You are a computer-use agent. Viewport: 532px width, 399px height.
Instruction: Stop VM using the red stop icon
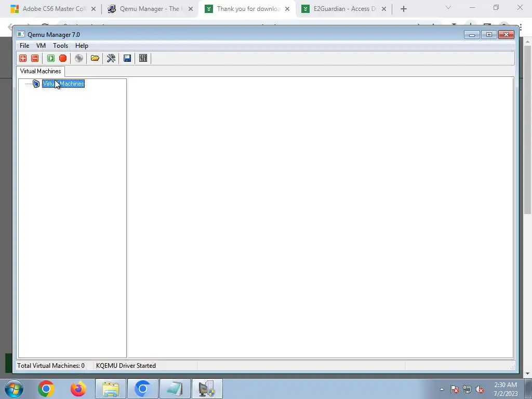(x=63, y=58)
